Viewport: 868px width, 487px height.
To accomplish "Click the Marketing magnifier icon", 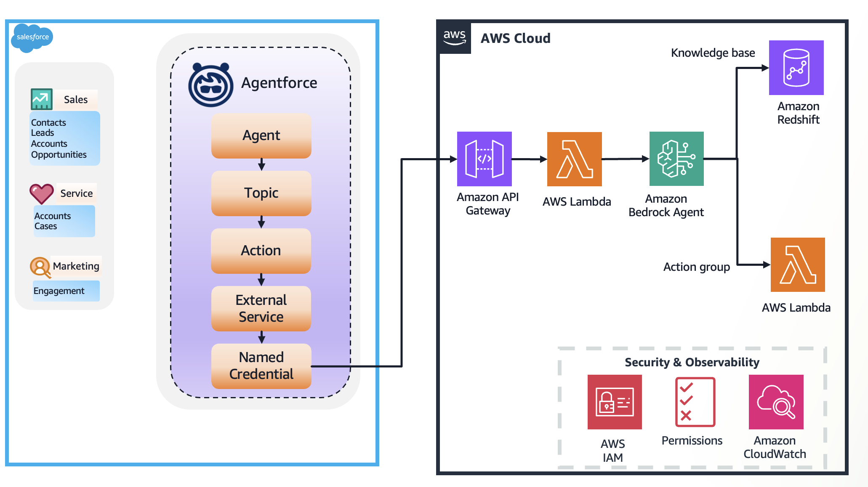I will tap(40, 267).
